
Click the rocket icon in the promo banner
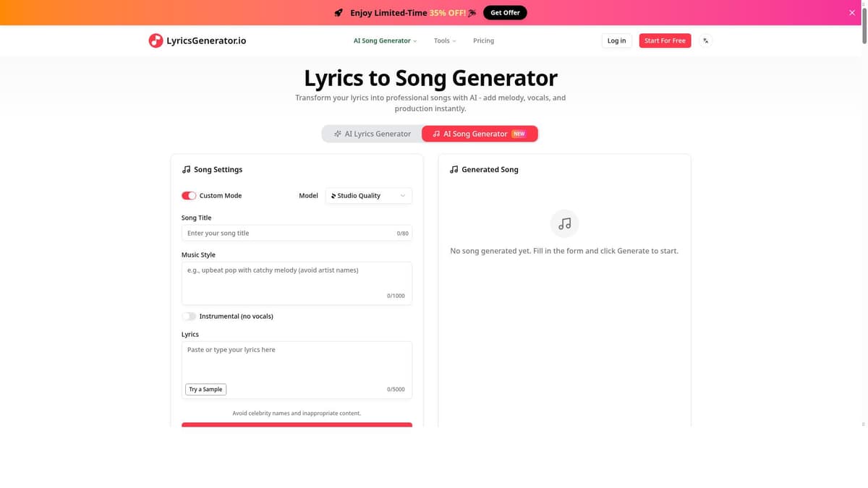[339, 12]
